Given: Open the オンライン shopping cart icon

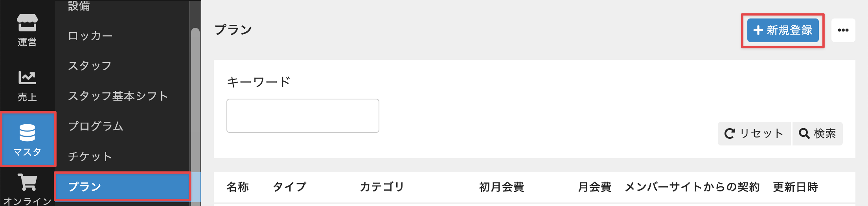Looking at the screenshot, I should [27, 189].
